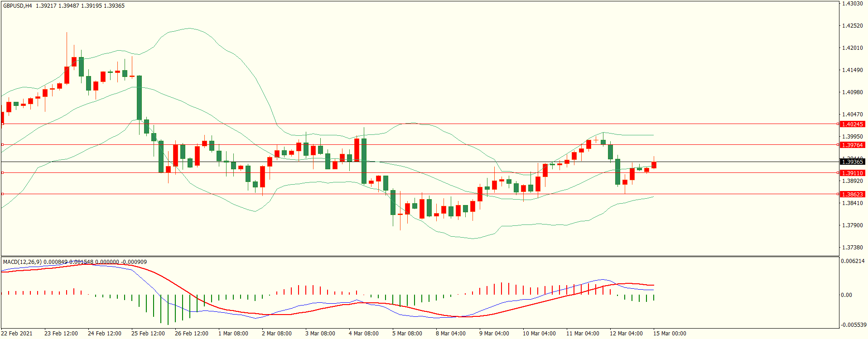Click the 1.40470 price scale value
868x339 pixels.
[x=852, y=115]
